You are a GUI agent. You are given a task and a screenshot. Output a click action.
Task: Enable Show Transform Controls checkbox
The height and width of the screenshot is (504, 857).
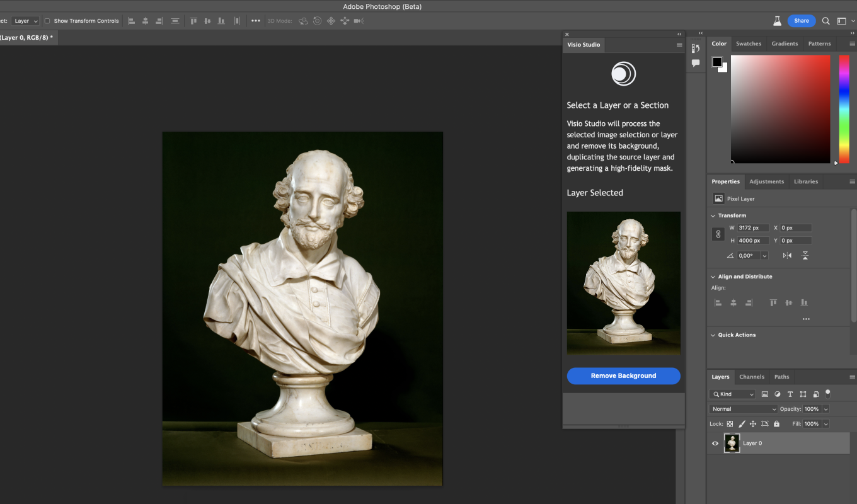point(47,21)
